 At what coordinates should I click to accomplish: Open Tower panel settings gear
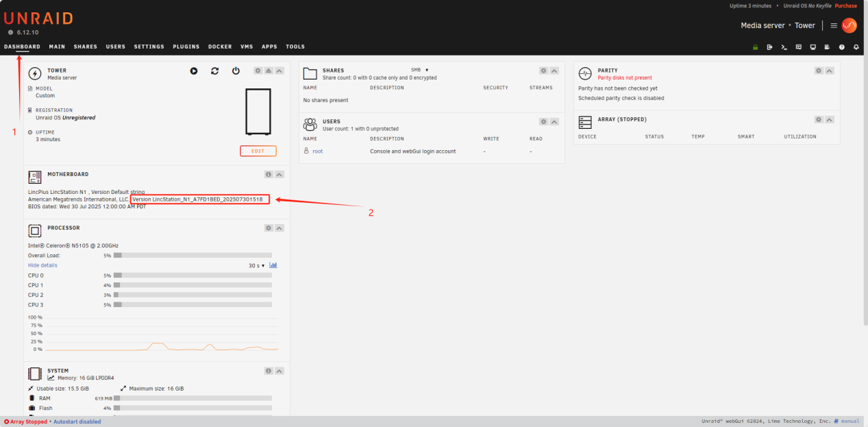[x=258, y=71]
